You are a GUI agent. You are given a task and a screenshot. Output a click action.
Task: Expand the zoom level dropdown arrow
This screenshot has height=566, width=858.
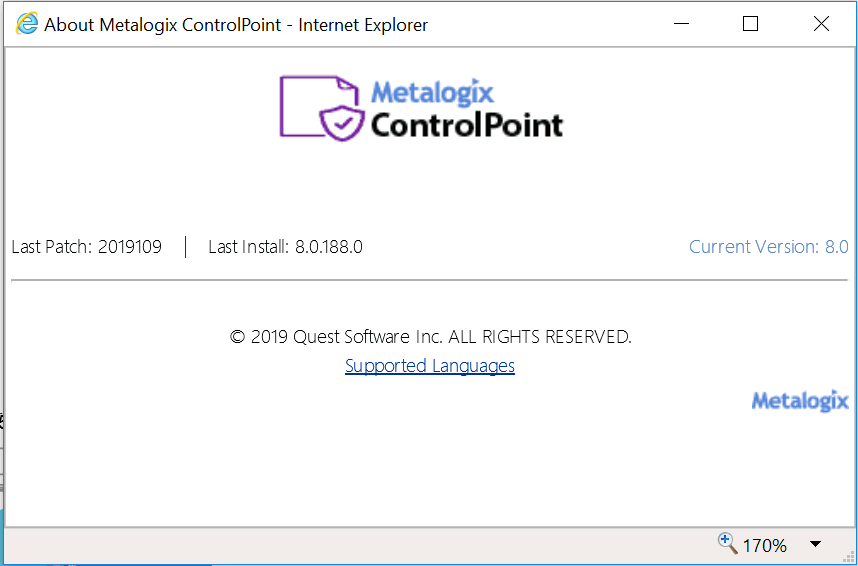815,545
